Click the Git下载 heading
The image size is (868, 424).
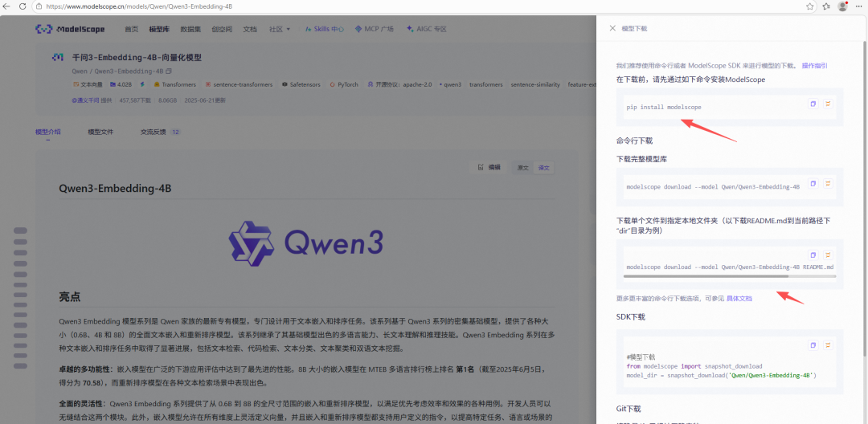click(628, 409)
